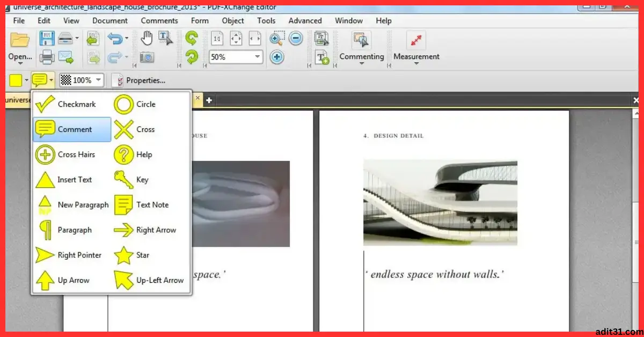
Task: Zoom out using the minus icon
Action: tap(295, 38)
